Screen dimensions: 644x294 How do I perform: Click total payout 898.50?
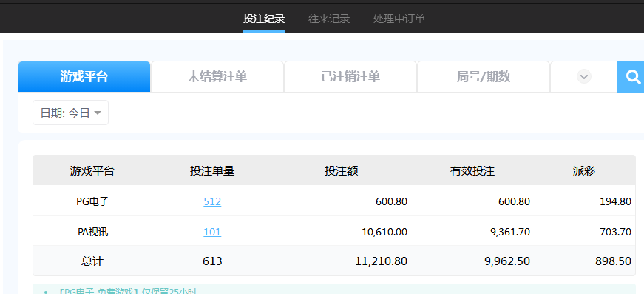tap(614, 261)
